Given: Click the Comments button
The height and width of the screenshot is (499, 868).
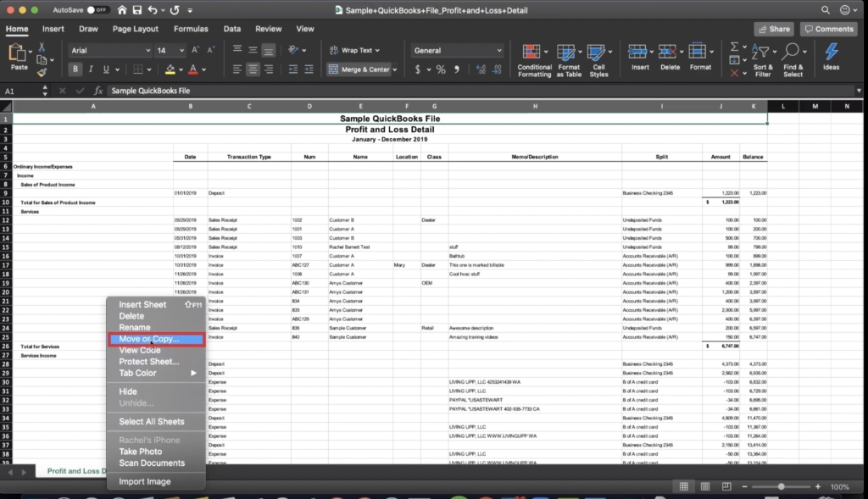Looking at the screenshot, I should tap(829, 29).
